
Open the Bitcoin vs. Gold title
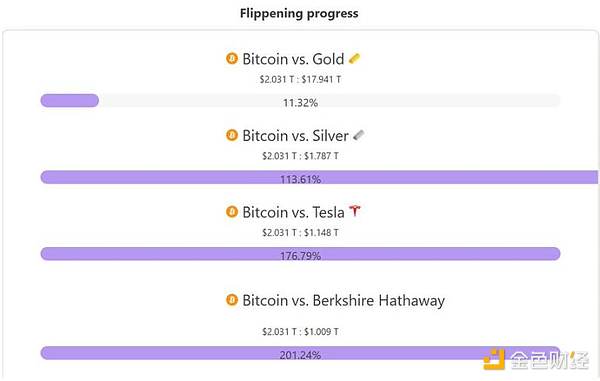(293, 59)
